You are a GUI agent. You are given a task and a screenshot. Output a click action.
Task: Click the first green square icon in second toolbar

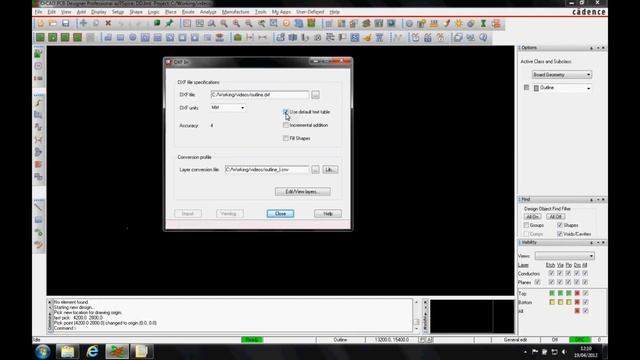tap(40, 38)
